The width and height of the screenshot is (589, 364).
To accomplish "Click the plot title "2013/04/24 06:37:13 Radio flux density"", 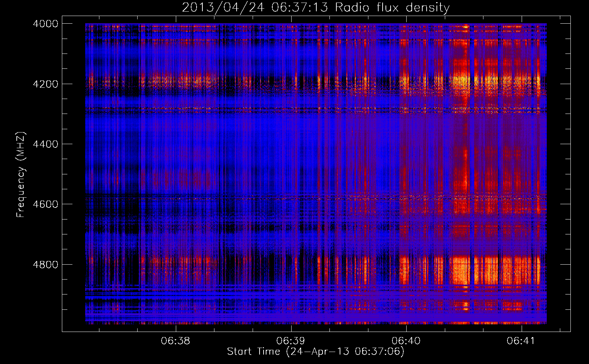I will point(316,8).
